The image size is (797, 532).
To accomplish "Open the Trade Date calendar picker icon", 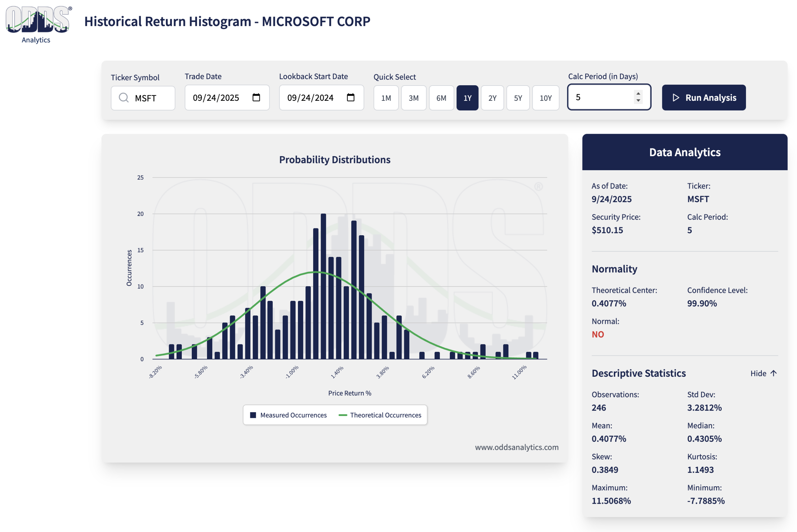I will (256, 98).
